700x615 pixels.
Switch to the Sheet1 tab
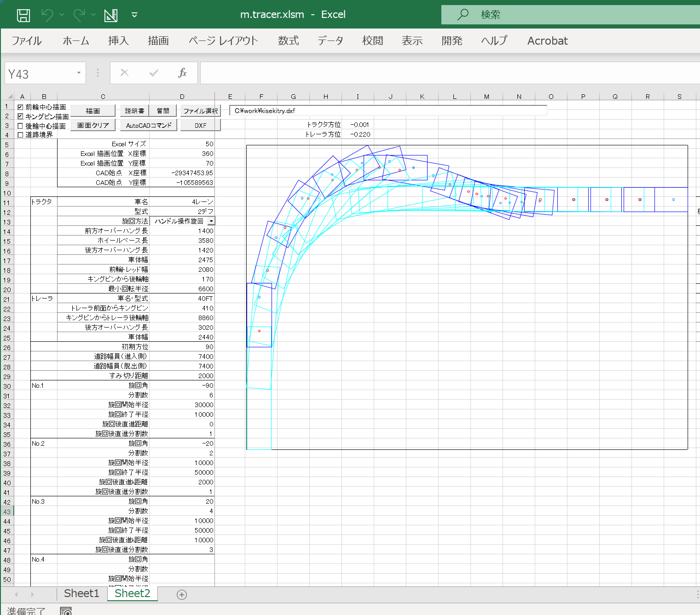[x=81, y=593]
